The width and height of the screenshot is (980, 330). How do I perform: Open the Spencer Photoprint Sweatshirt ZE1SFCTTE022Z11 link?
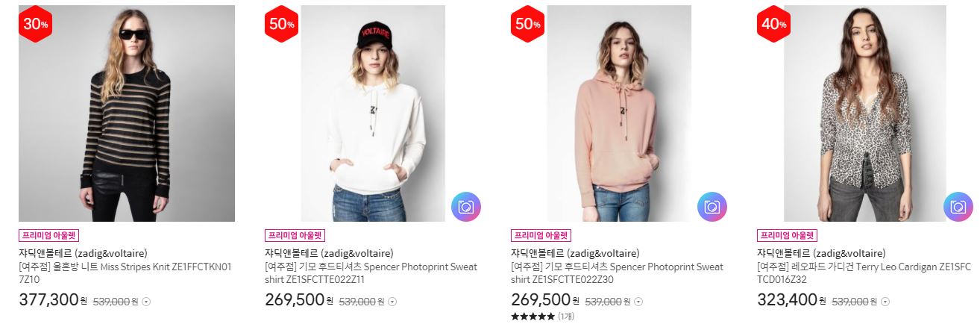pyautogui.click(x=371, y=273)
